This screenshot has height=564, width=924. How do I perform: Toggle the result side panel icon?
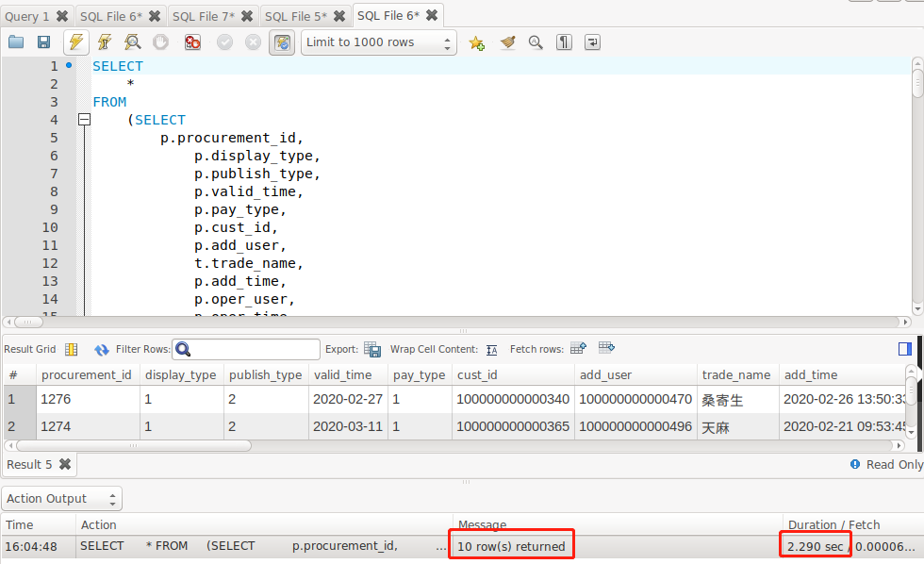(x=904, y=349)
